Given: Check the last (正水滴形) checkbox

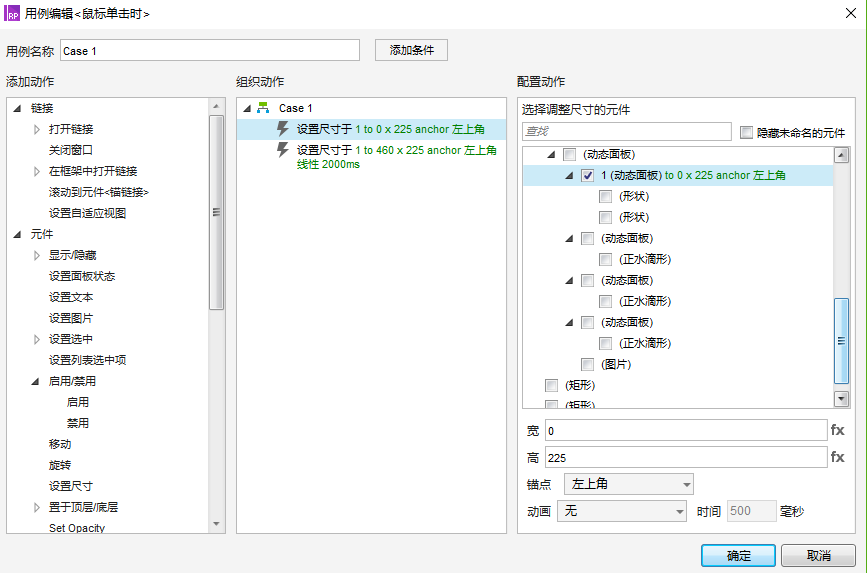Looking at the screenshot, I should point(605,343).
